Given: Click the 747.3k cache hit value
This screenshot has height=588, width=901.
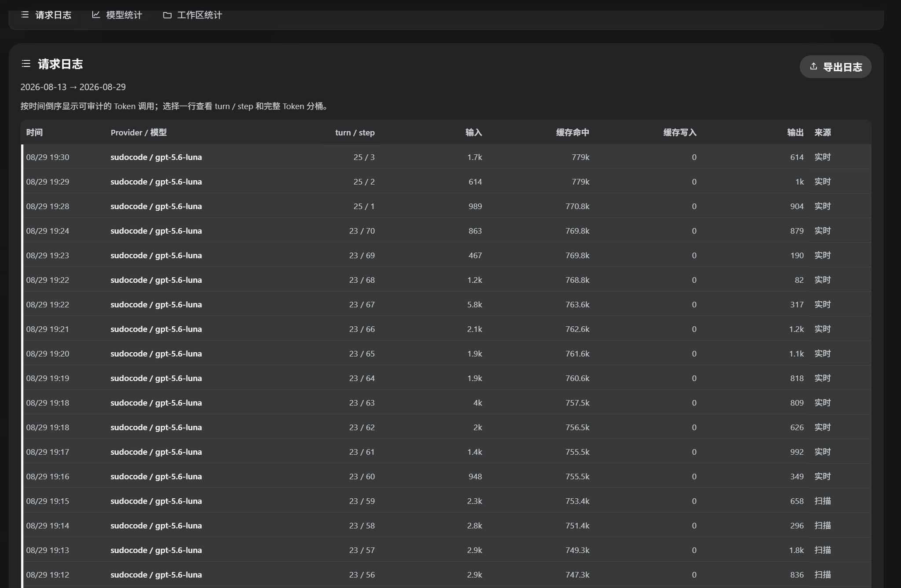Looking at the screenshot, I should [577, 575].
